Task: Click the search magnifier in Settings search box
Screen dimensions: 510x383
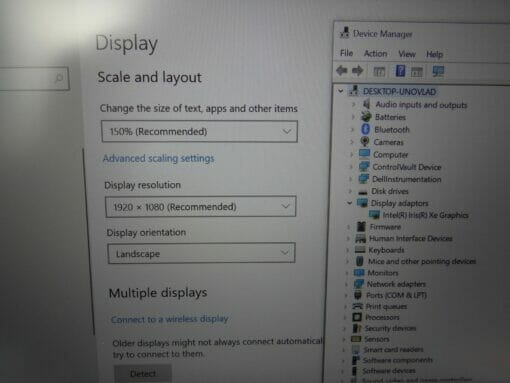Action: 59,78
